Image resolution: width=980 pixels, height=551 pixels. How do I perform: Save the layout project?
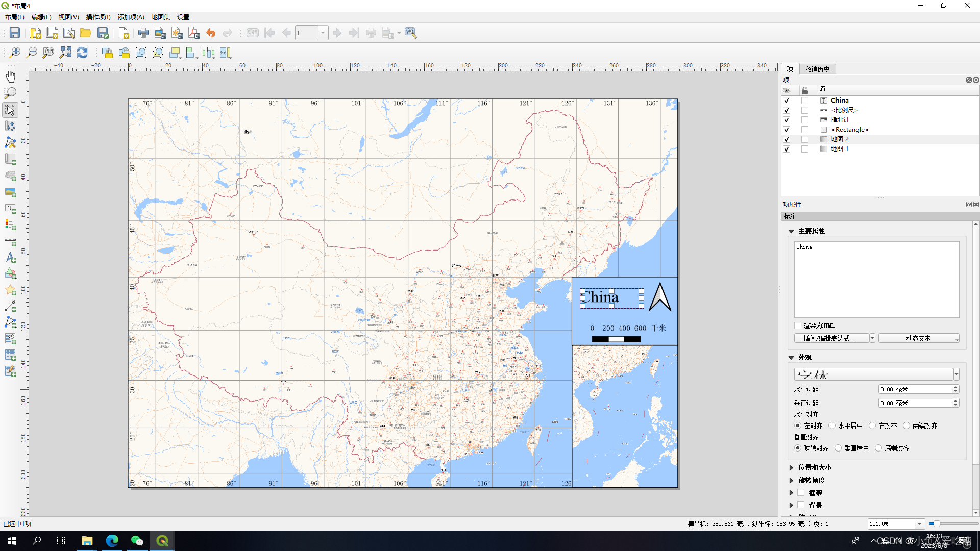15,33
